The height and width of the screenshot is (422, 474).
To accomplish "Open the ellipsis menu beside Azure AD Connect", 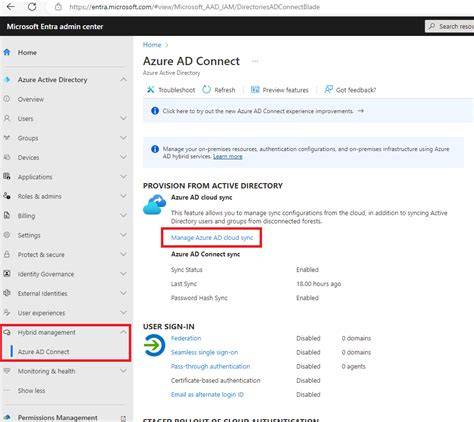I will pyautogui.click(x=255, y=61).
